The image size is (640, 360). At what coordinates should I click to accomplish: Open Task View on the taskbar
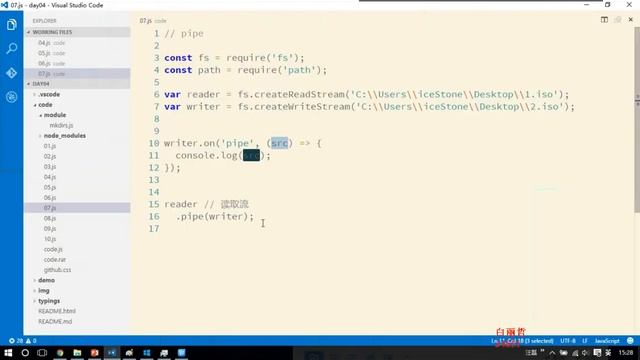pos(42,353)
